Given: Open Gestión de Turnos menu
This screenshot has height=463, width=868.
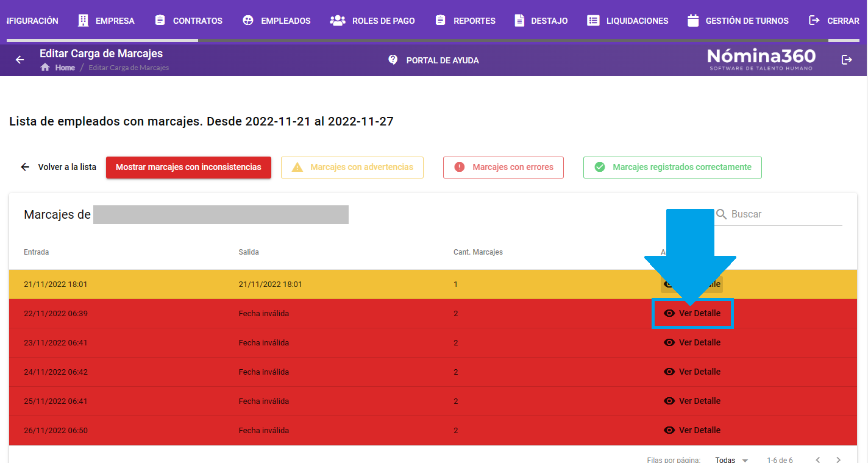Looking at the screenshot, I should coord(738,21).
